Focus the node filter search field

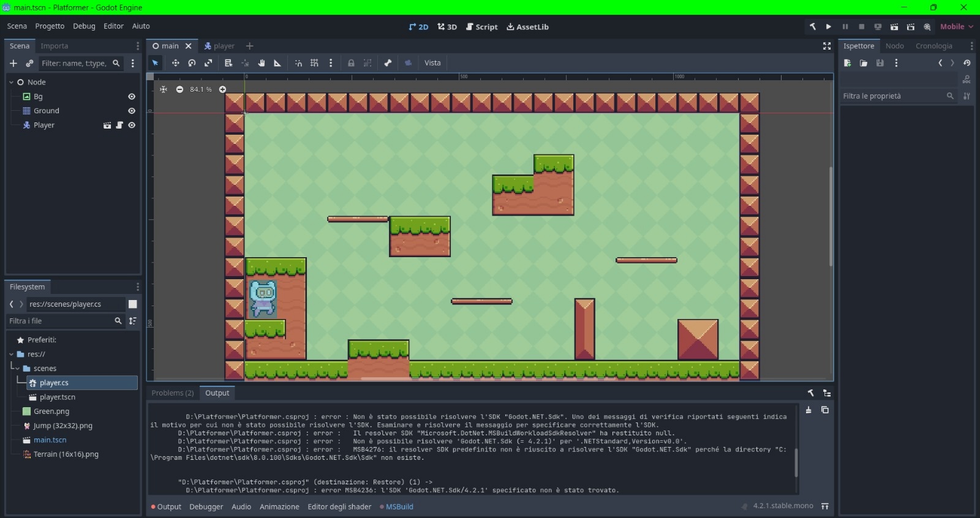[80, 63]
